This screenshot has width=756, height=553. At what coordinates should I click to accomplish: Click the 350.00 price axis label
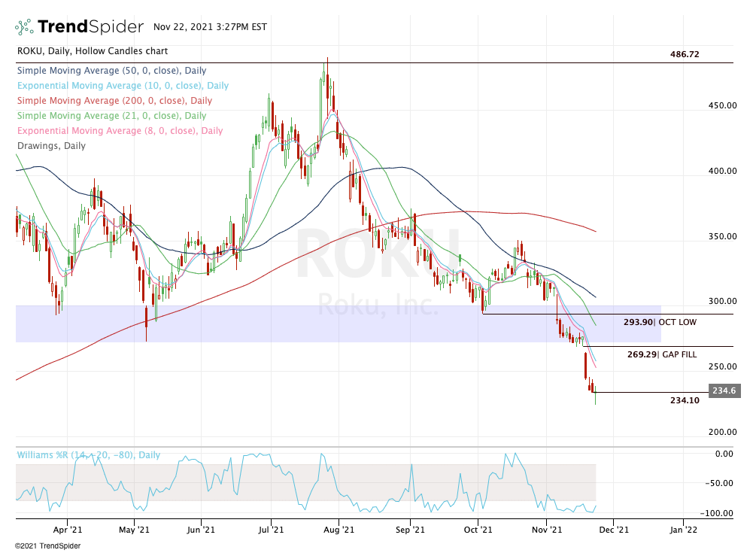tap(722, 236)
